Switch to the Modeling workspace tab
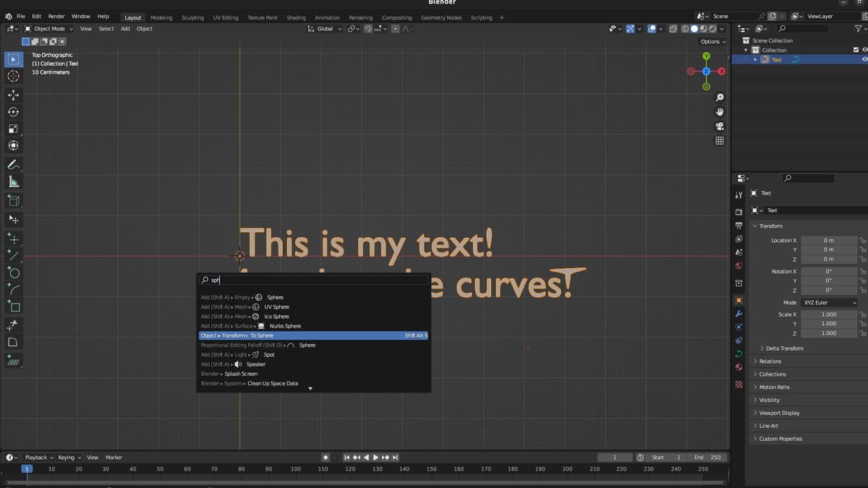Screen dimensions: 868x488 pyautogui.click(x=161, y=17)
